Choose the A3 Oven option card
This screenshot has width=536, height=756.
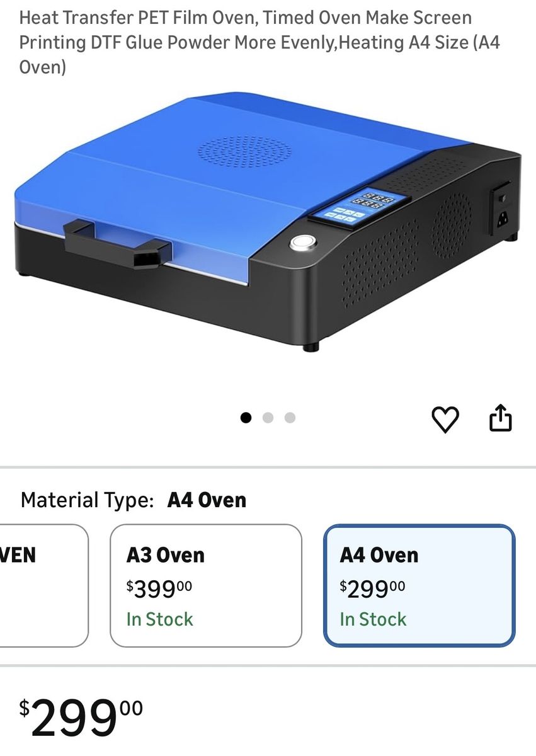pos(206,585)
